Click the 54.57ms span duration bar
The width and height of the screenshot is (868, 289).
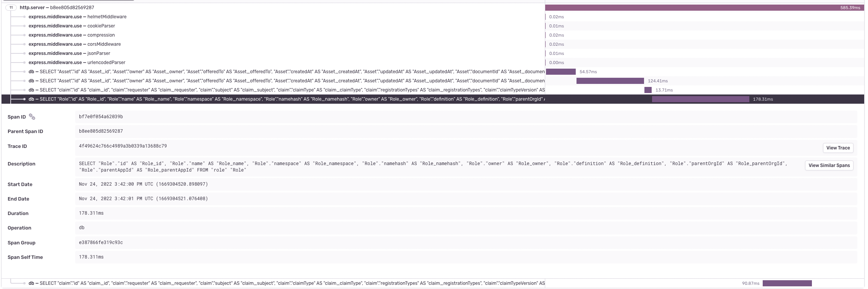click(561, 72)
